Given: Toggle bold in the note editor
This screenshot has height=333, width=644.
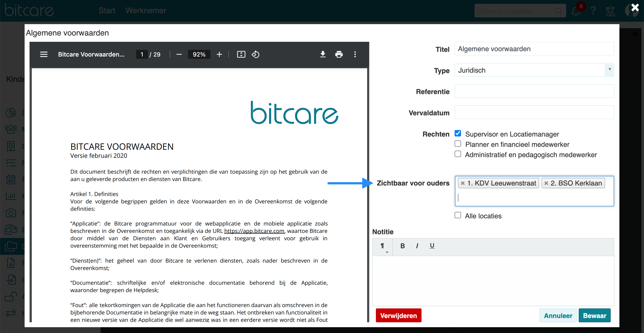Looking at the screenshot, I should tap(402, 246).
